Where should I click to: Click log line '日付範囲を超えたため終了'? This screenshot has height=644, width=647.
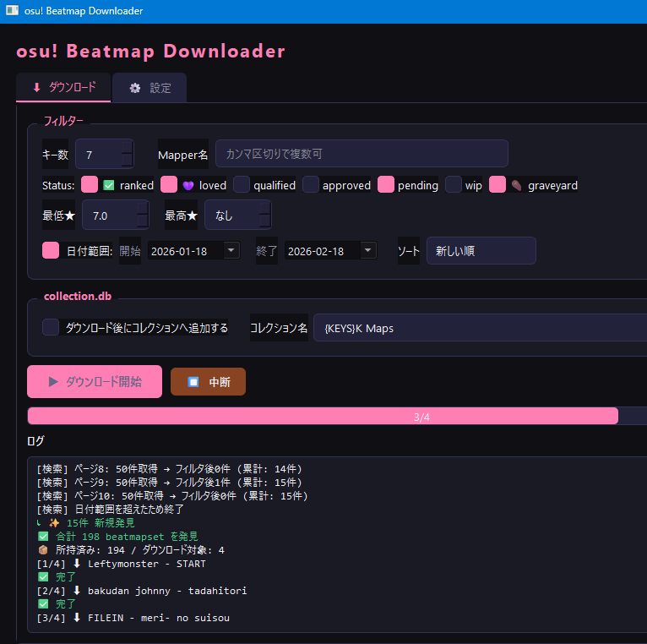pos(110,509)
